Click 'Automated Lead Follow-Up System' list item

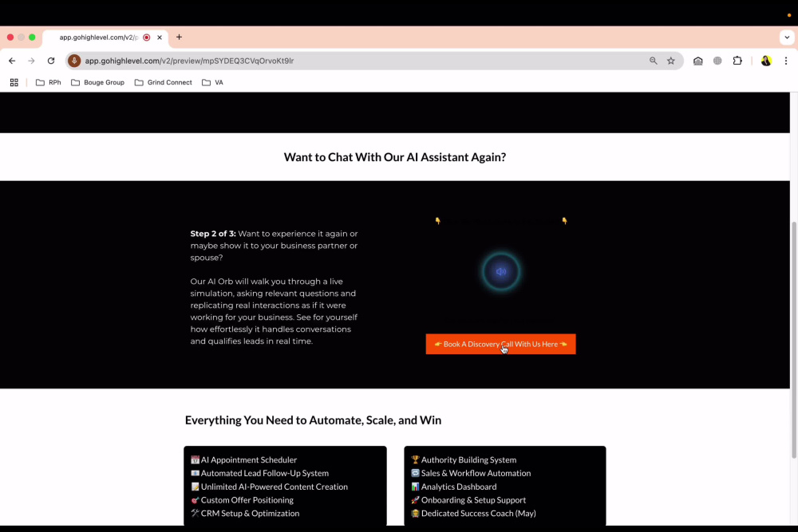click(259, 473)
